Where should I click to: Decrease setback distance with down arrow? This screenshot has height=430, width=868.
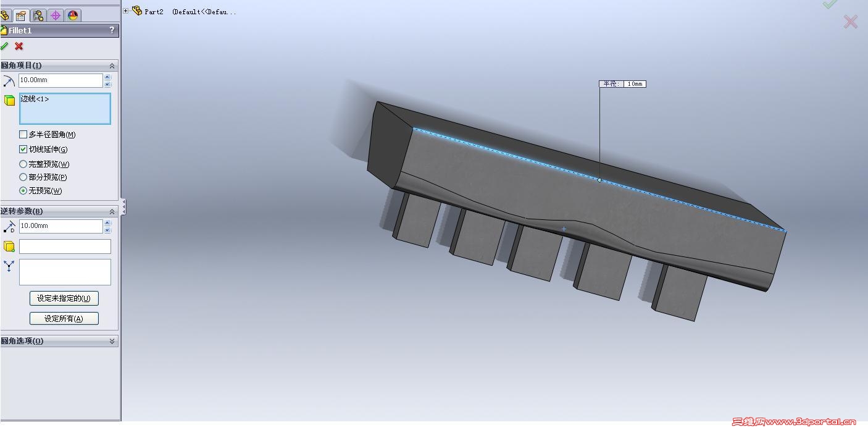(x=107, y=230)
